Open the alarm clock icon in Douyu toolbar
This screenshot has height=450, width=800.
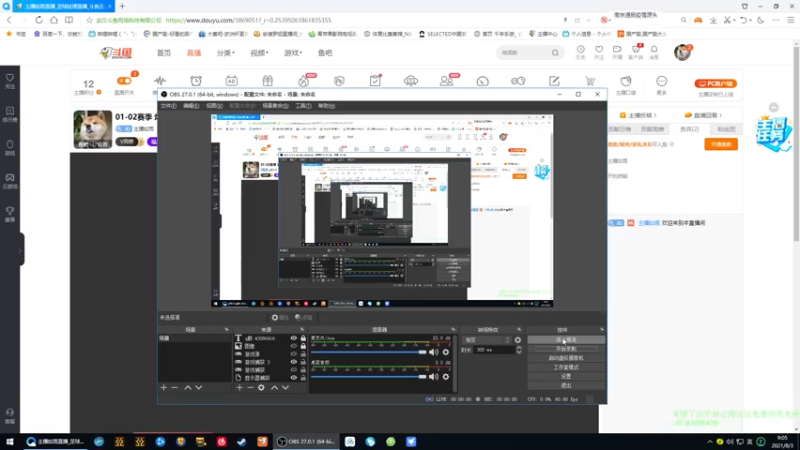196,81
